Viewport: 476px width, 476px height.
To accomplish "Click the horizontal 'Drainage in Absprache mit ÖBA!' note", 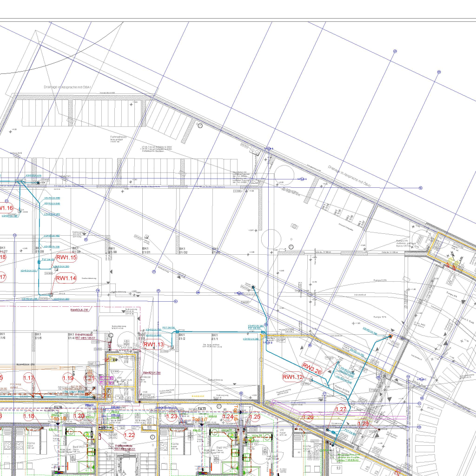I will click(x=67, y=87).
